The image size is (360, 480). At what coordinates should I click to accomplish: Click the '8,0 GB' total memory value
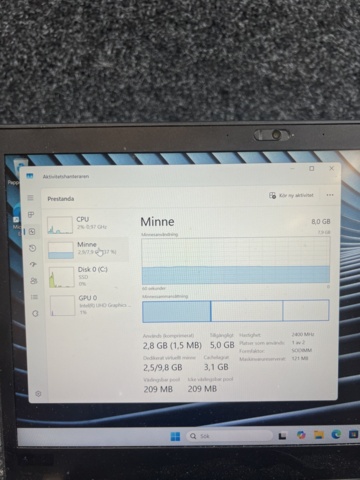point(321,222)
